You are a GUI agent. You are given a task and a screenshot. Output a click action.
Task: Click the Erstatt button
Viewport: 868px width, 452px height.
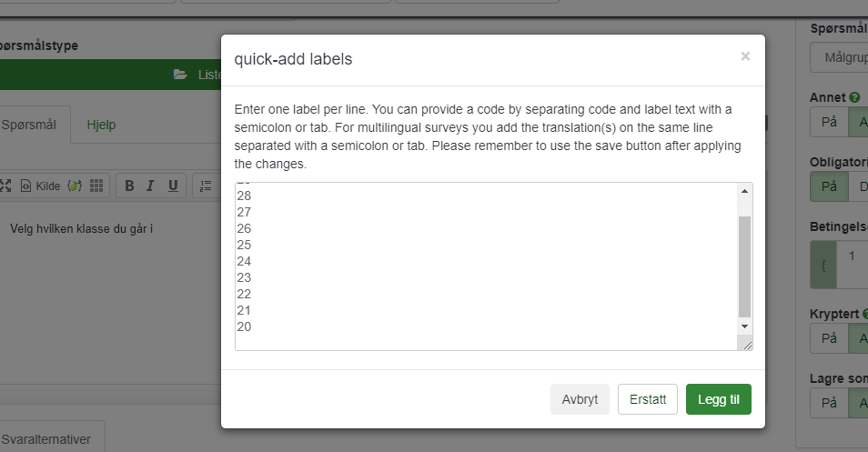(648, 399)
